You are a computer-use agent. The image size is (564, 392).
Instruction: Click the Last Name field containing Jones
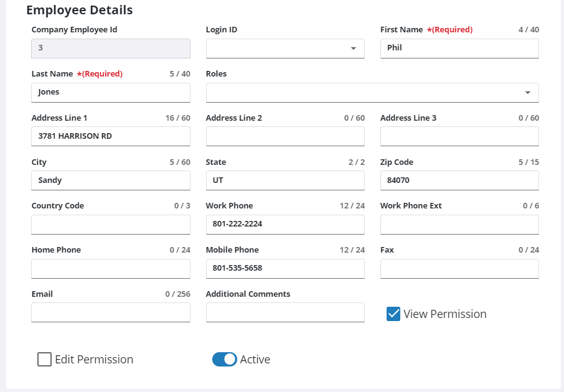tap(111, 93)
